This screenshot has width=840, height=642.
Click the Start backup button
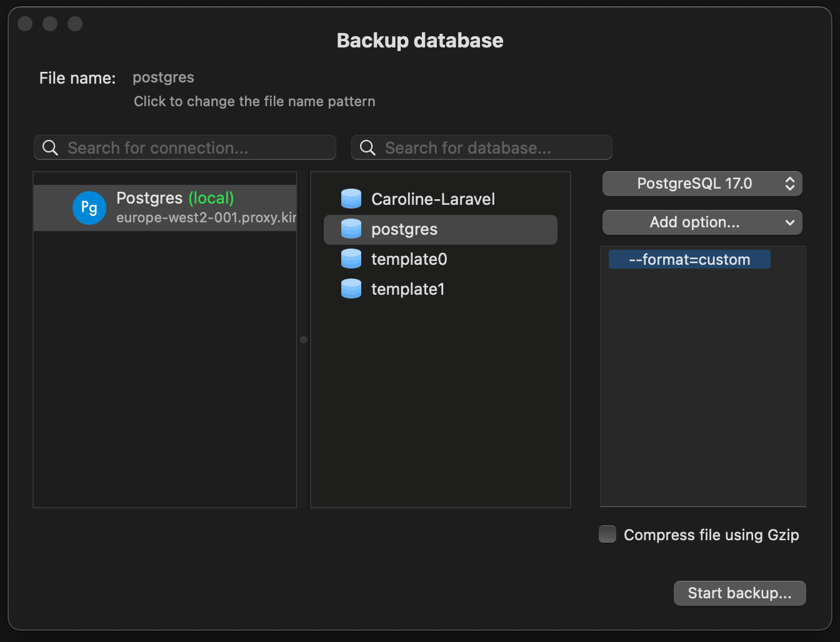739,593
